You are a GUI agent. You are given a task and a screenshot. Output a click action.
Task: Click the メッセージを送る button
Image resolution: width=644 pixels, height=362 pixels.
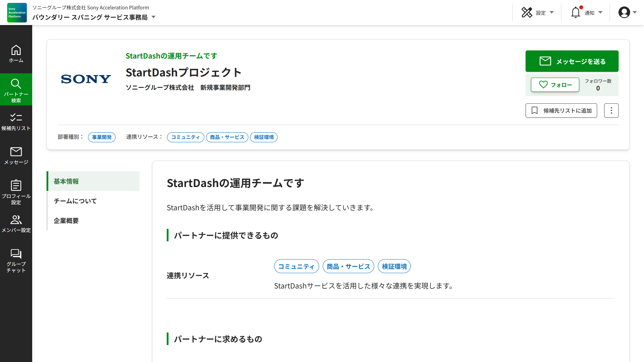(x=572, y=61)
